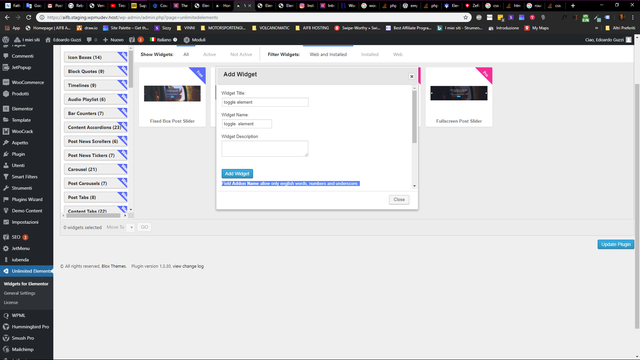This screenshot has height=360, width=640.
Task: Open Impostazioni (settings) in the sidebar
Action: click(x=25, y=222)
